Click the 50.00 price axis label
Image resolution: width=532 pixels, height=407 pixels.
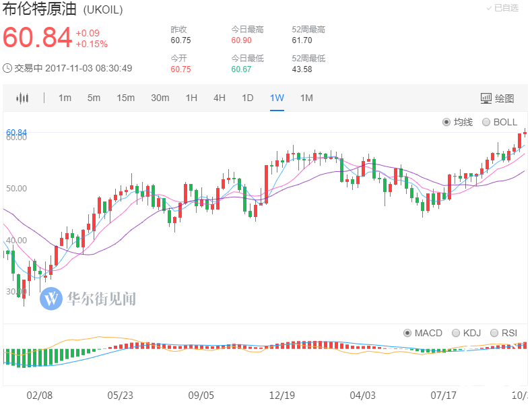[16, 189]
